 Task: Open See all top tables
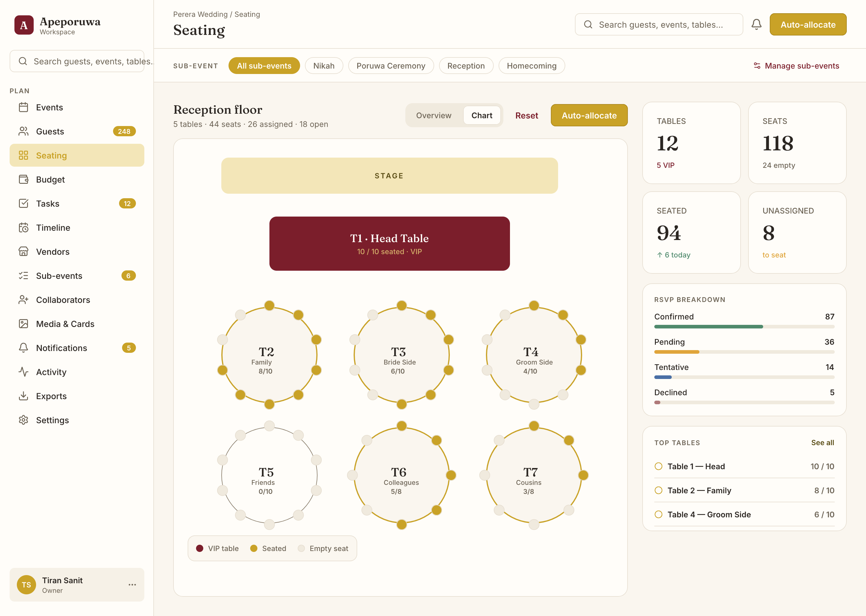coord(822,443)
